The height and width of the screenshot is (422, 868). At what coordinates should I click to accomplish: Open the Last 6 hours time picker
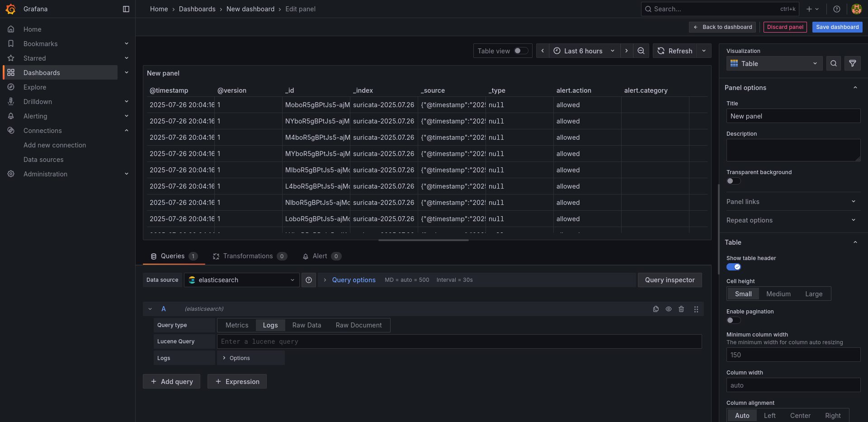pyautogui.click(x=584, y=51)
